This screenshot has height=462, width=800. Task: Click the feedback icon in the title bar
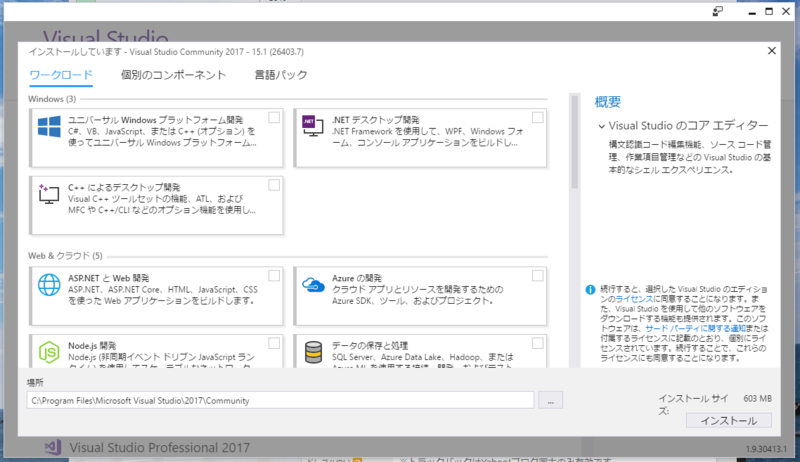(718, 11)
